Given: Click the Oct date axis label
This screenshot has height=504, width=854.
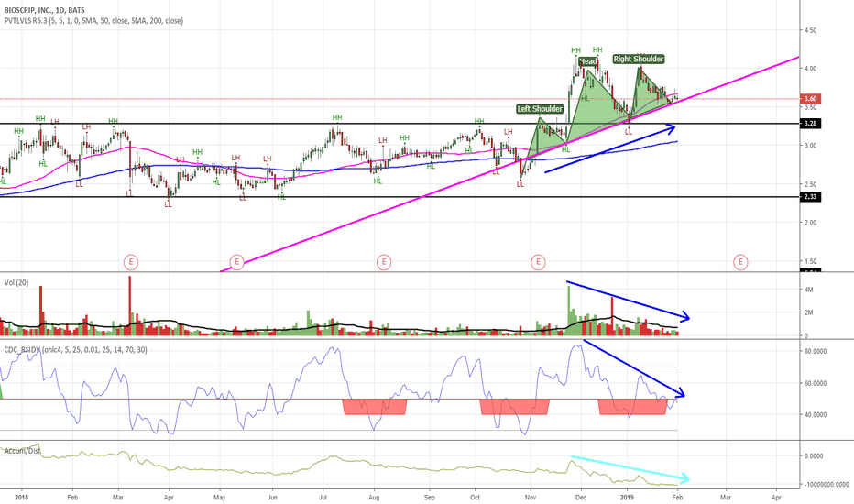Looking at the screenshot, I should click(x=475, y=497).
